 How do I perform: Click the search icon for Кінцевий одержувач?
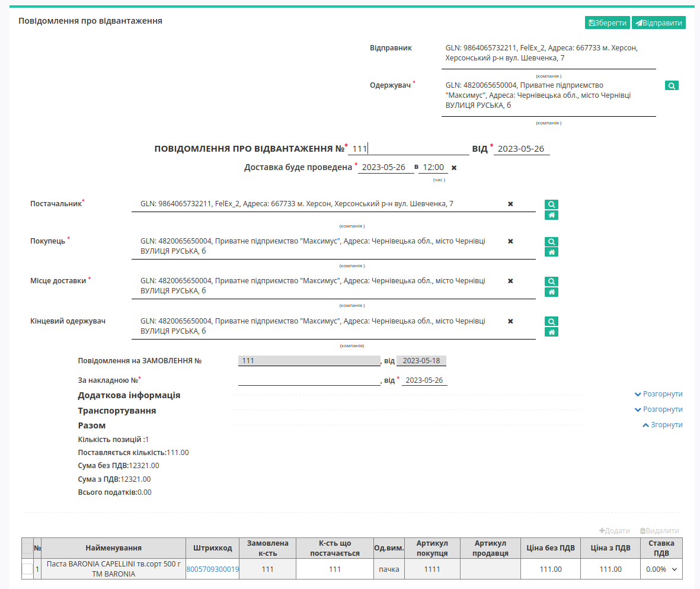[x=551, y=321]
